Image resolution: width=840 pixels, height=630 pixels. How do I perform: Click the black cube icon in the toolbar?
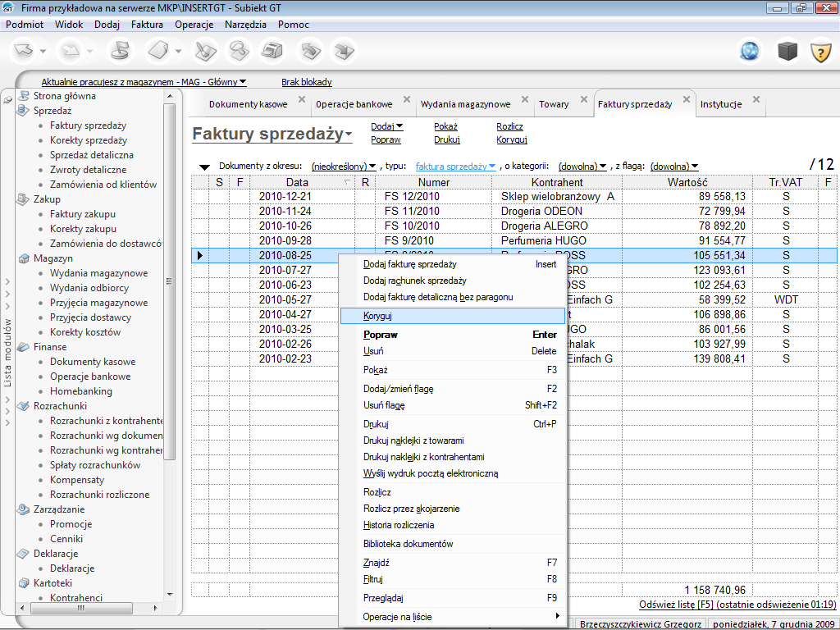tap(787, 52)
